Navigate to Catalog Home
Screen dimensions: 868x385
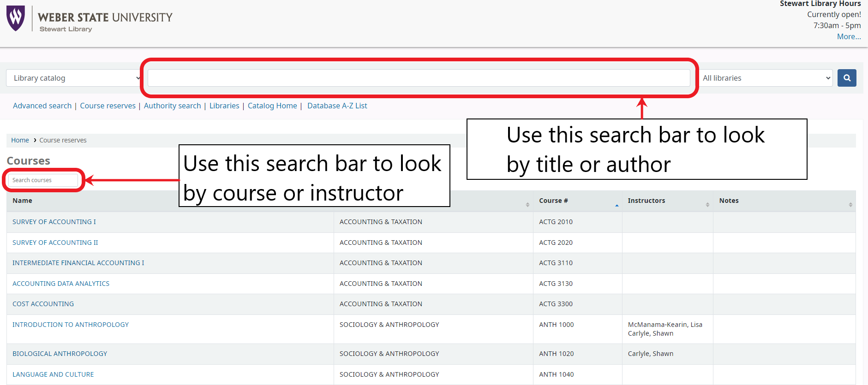click(x=272, y=106)
